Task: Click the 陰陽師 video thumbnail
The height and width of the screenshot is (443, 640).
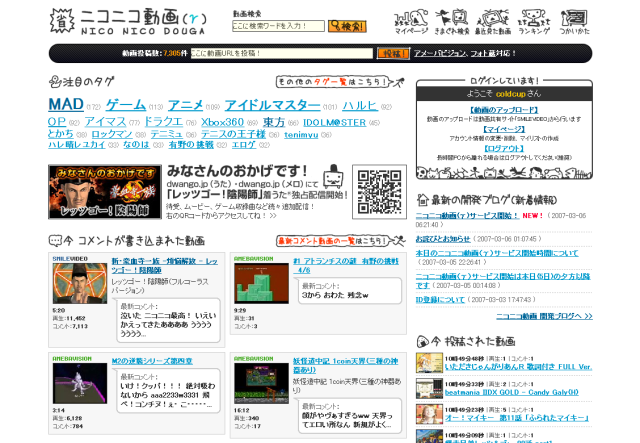Action: [80, 283]
